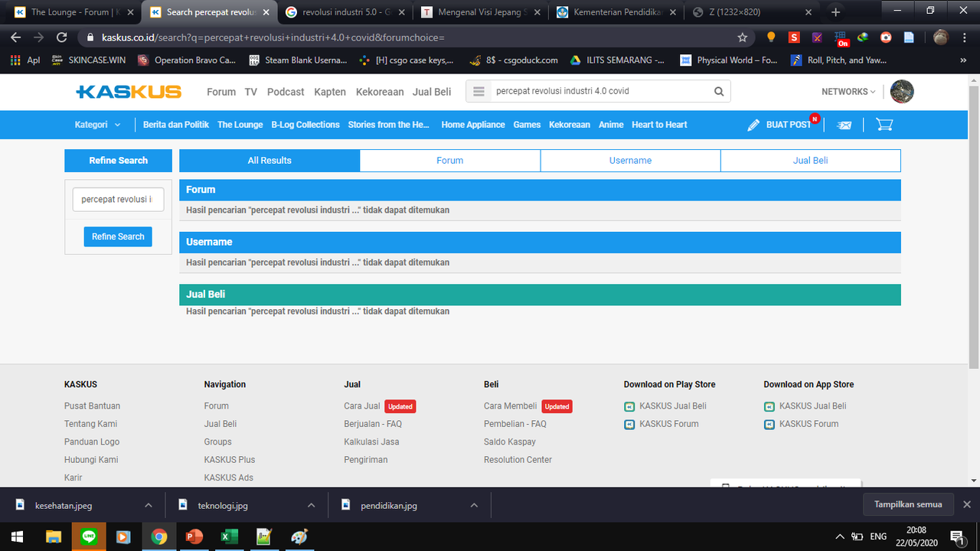Show more bookmarks with the chevron
The height and width of the screenshot is (551, 980).
[x=963, y=60]
